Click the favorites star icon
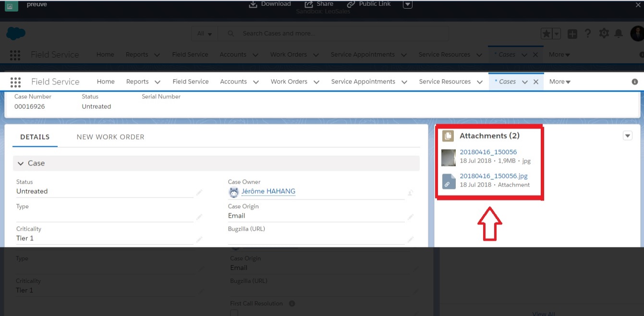644x316 pixels. click(x=546, y=34)
